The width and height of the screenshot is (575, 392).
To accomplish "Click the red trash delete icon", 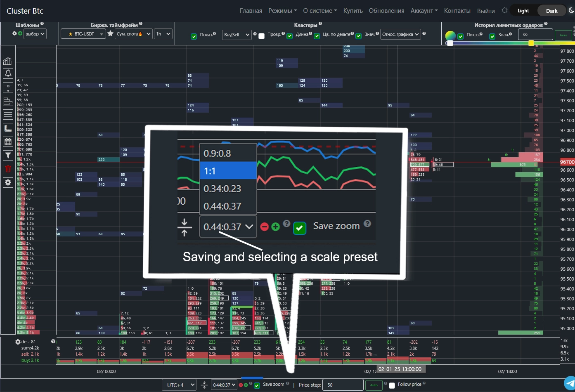I will coord(8,169).
